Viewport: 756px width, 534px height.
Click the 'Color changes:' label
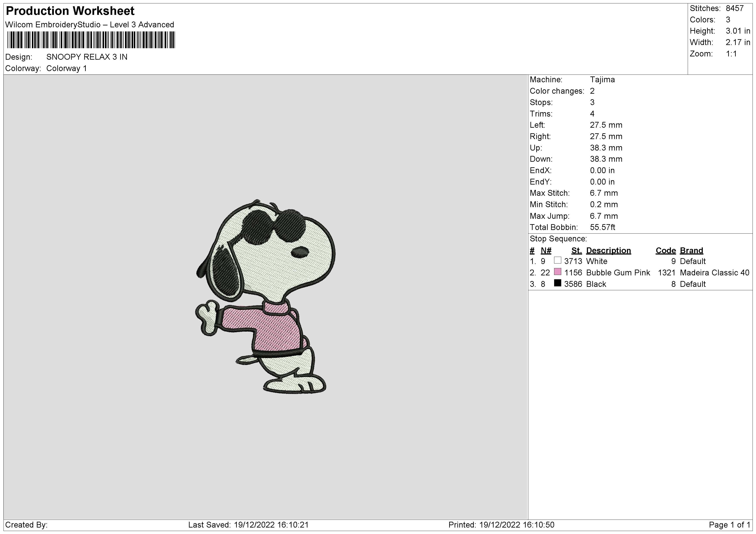click(x=557, y=91)
